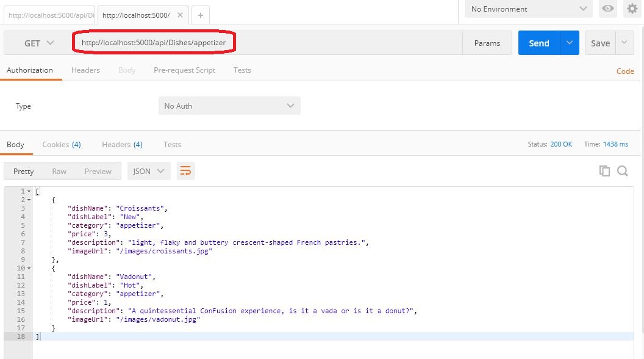The image size is (644, 359).
Task: Expand the GET request method dropdown
Action: [40, 43]
